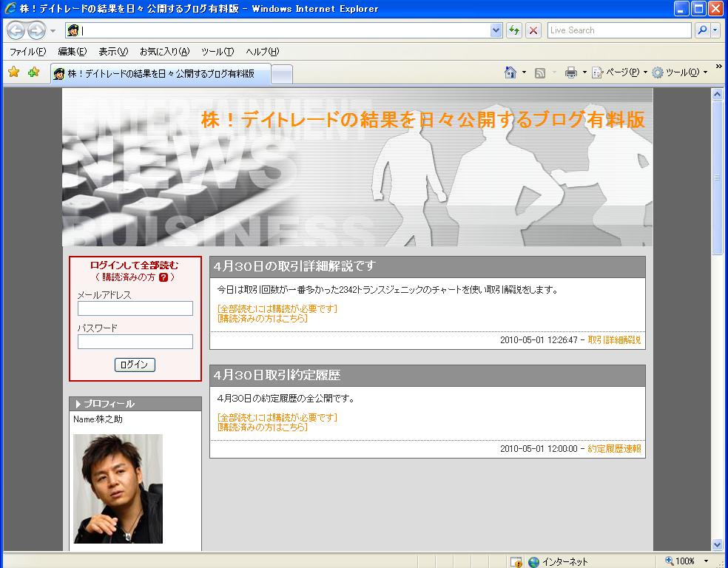The width and height of the screenshot is (728, 568).
Task: Open the ツール(O) toolbar dropdown
Action: point(680,72)
